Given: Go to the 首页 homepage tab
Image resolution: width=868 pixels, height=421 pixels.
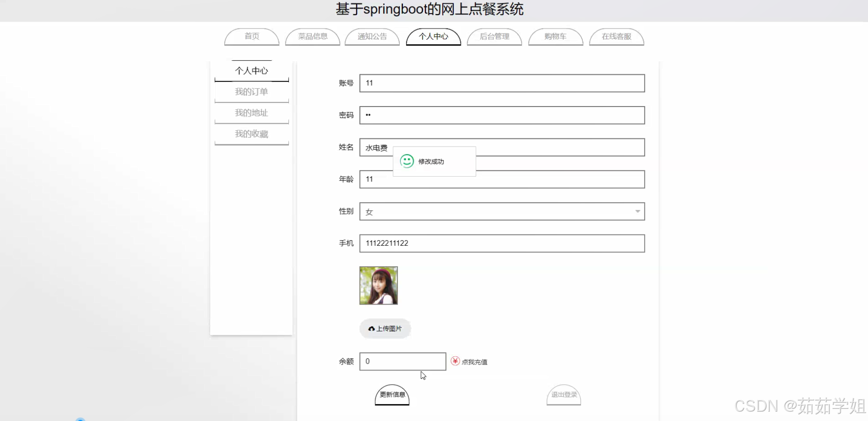Looking at the screenshot, I should pyautogui.click(x=251, y=36).
